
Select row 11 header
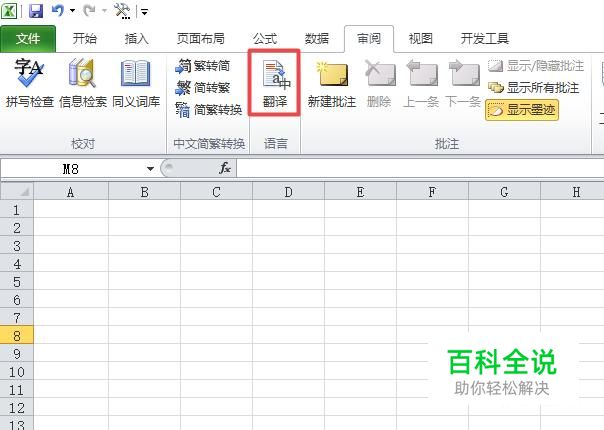point(17,390)
